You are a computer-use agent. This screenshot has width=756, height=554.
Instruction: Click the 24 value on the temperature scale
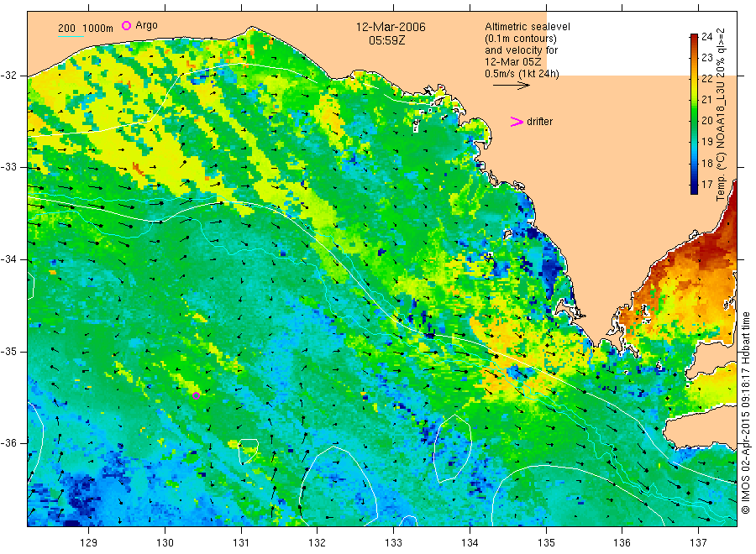coord(706,37)
